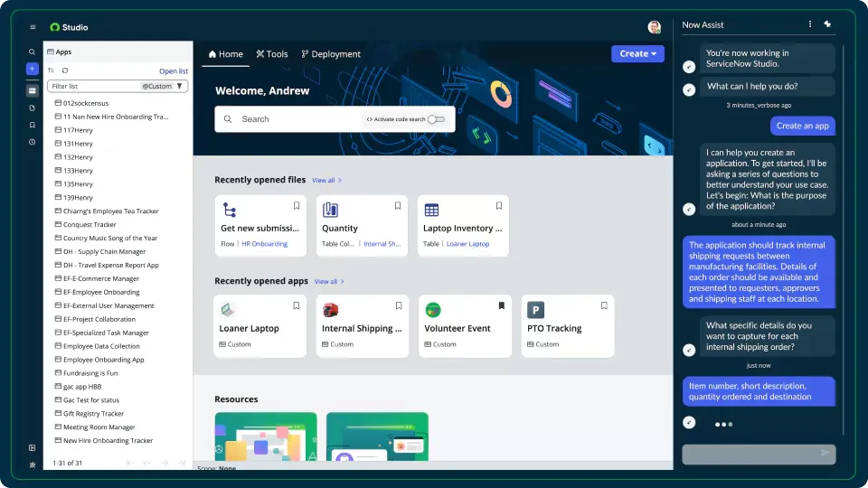Click View all for recently opened apps
This screenshot has height=488, width=868.
(x=329, y=282)
